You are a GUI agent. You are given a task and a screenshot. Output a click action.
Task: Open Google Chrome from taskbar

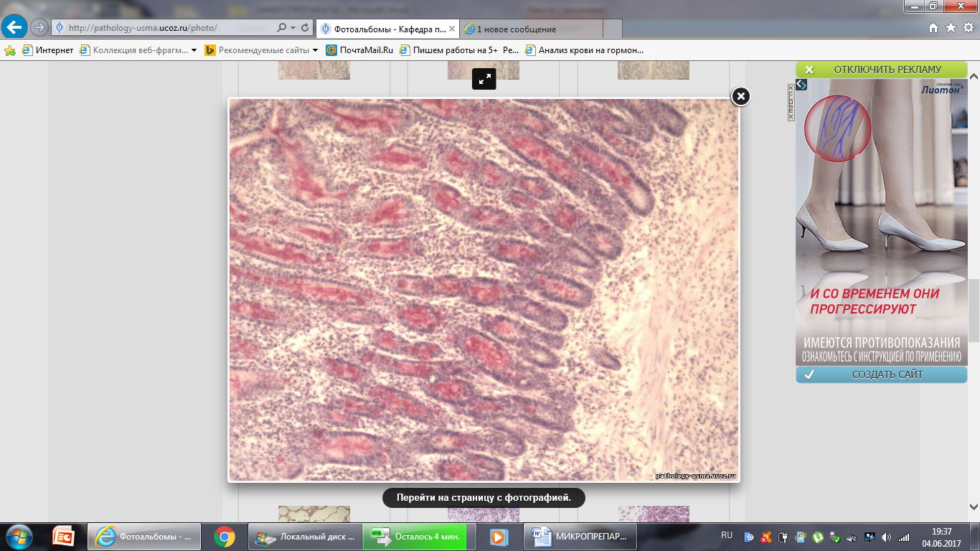[225, 537]
